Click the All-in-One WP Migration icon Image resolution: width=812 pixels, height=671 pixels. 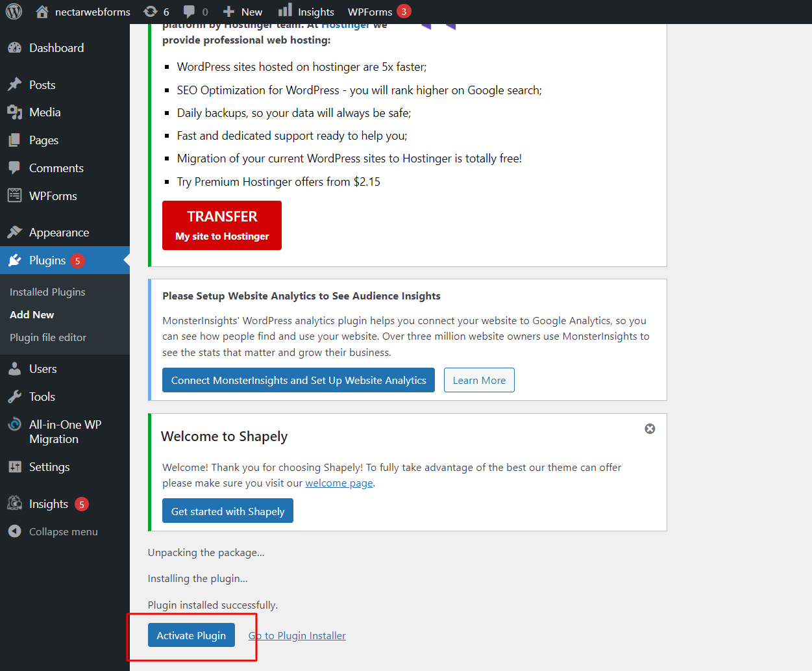pos(14,425)
